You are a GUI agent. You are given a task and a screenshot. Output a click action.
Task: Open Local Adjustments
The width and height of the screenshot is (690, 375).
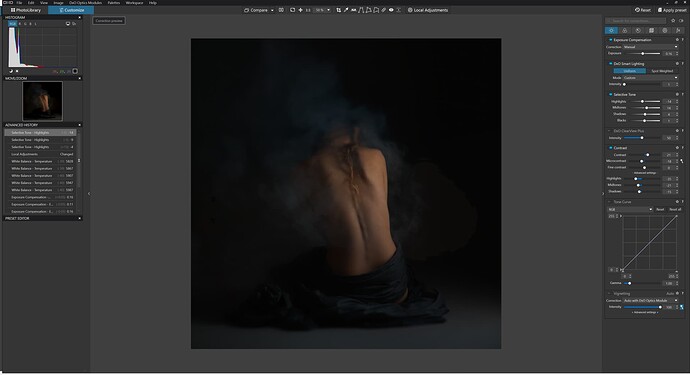click(428, 10)
